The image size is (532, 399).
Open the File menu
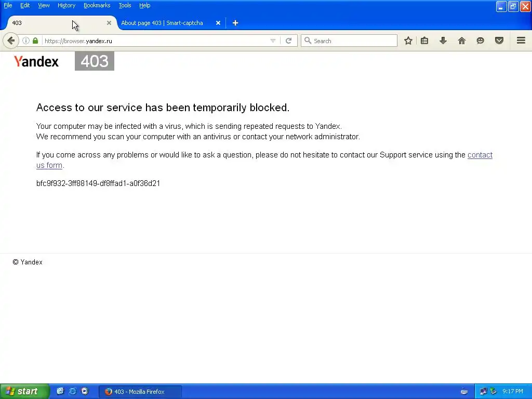click(8, 5)
